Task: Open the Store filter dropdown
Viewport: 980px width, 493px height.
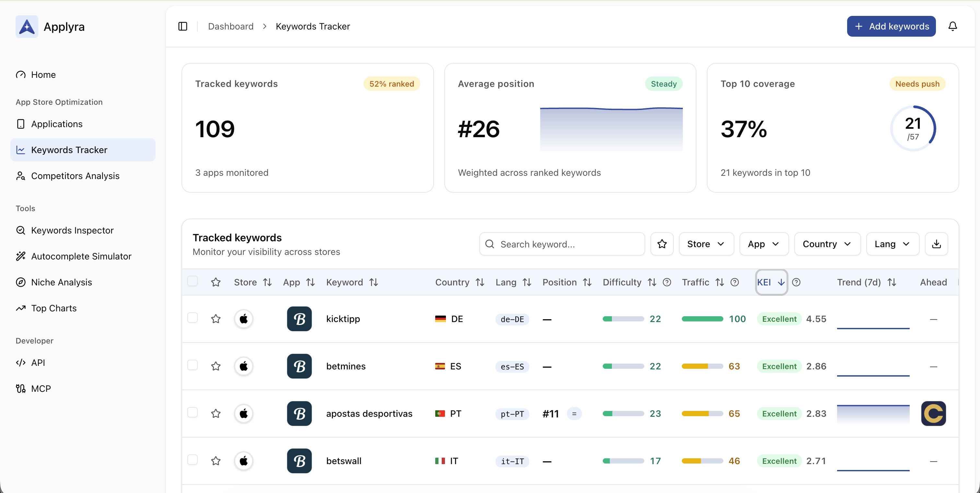Action: click(x=706, y=244)
